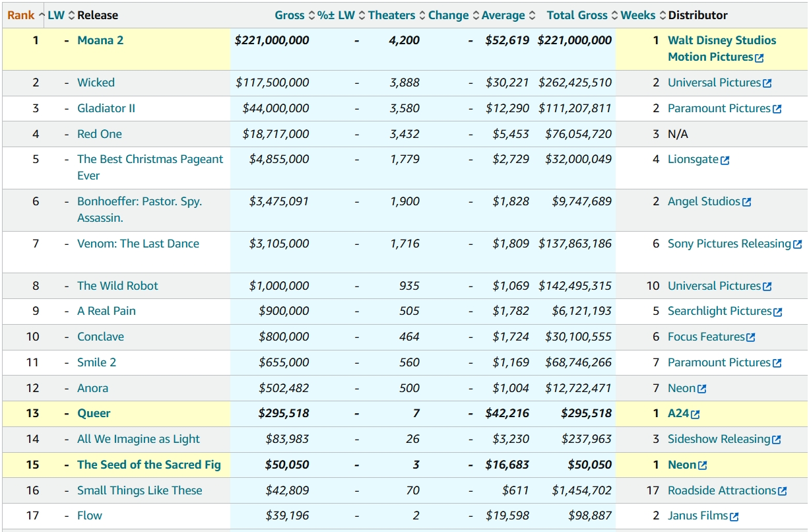Sort table by the %± LW column header
Image resolution: width=811 pixels, height=532 pixels.
pos(341,15)
